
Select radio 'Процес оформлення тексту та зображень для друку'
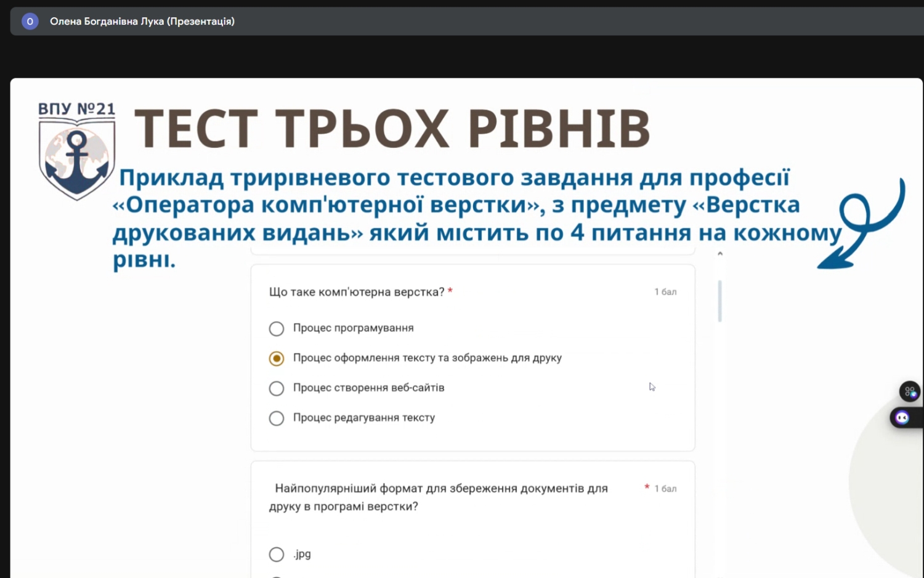click(x=277, y=359)
